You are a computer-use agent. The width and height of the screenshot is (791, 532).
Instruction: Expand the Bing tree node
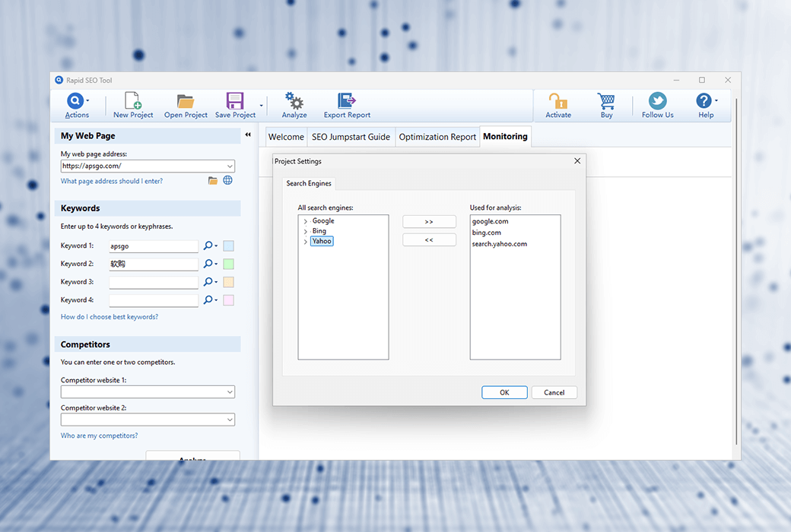pyautogui.click(x=305, y=232)
